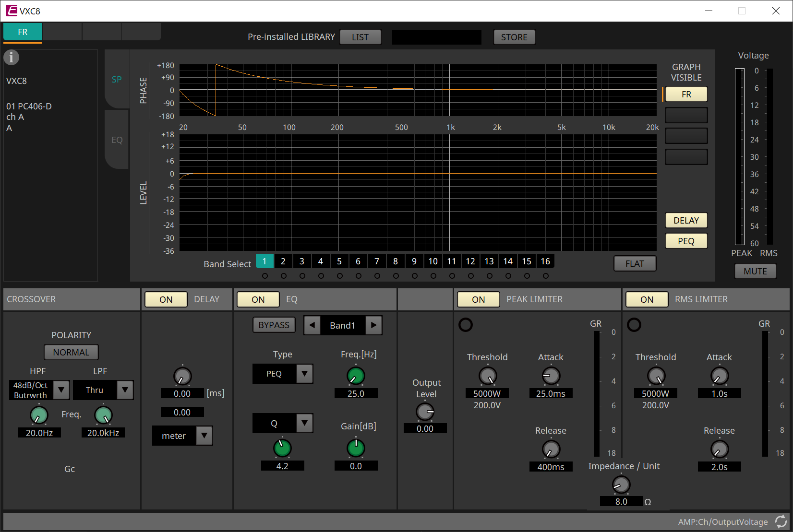Open the HPF 48dB/Oct Butrwrth dropdown
This screenshot has height=532, width=793.
pyautogui.click(x=61, y=390)
